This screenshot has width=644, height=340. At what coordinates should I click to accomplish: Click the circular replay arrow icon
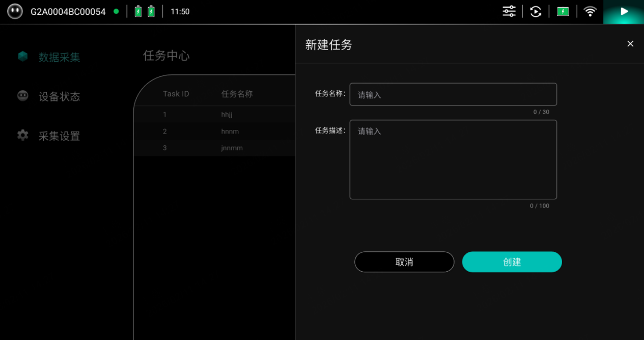[536, 11]
